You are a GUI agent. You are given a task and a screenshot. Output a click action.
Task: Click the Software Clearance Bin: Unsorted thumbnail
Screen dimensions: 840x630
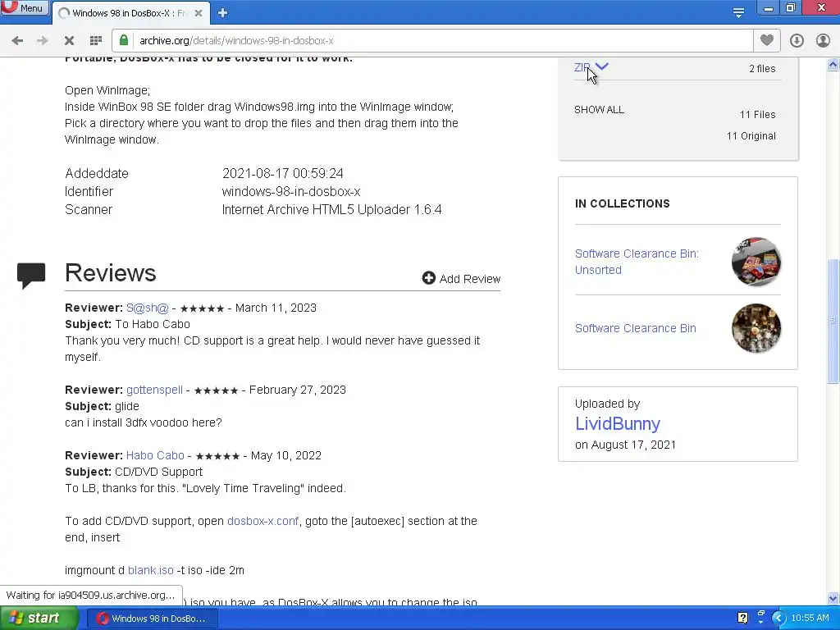pos(756,262)
